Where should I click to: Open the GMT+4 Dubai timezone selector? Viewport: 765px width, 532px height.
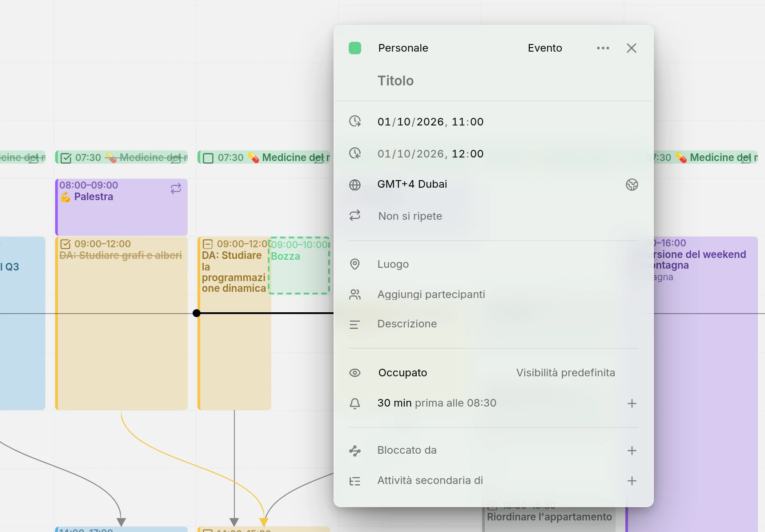pyautogui.click(x=412, y=184)
